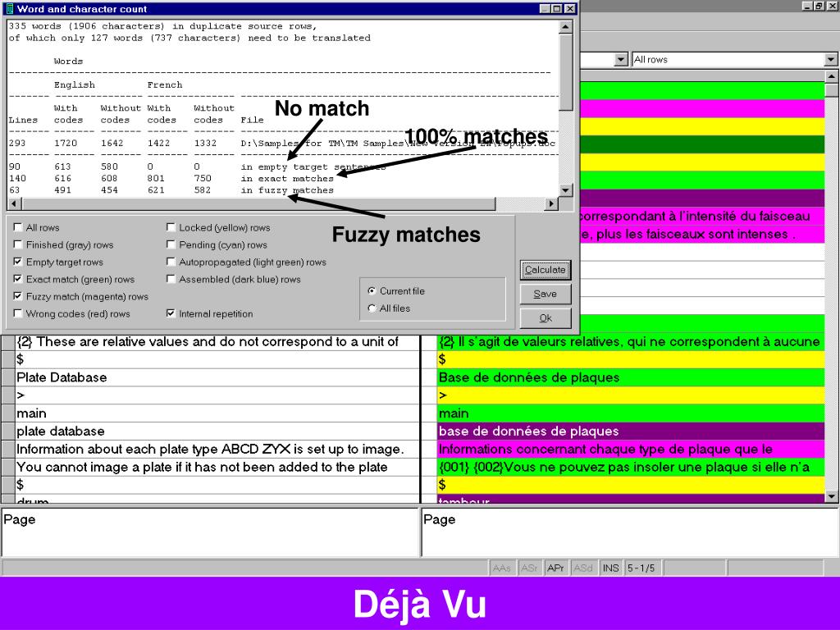The height and width of the screenshot is (630, 840).
Task: Close the main Déjà Vu window behind the dialog
Action: [x=833, y=6]
